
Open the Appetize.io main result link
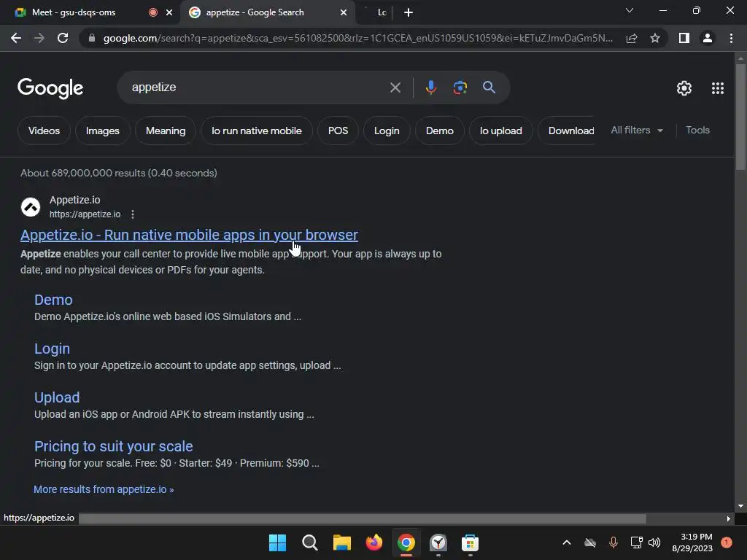click(189, 235)
